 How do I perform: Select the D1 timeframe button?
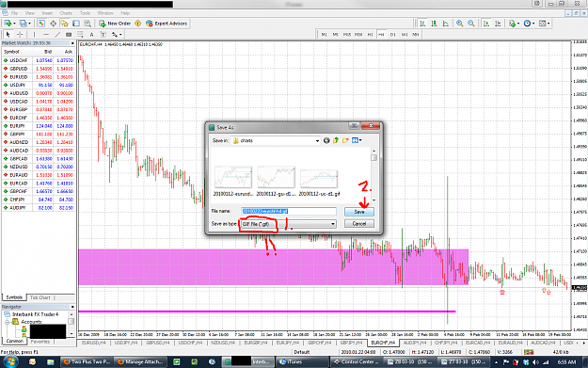(x=392, y=34)
